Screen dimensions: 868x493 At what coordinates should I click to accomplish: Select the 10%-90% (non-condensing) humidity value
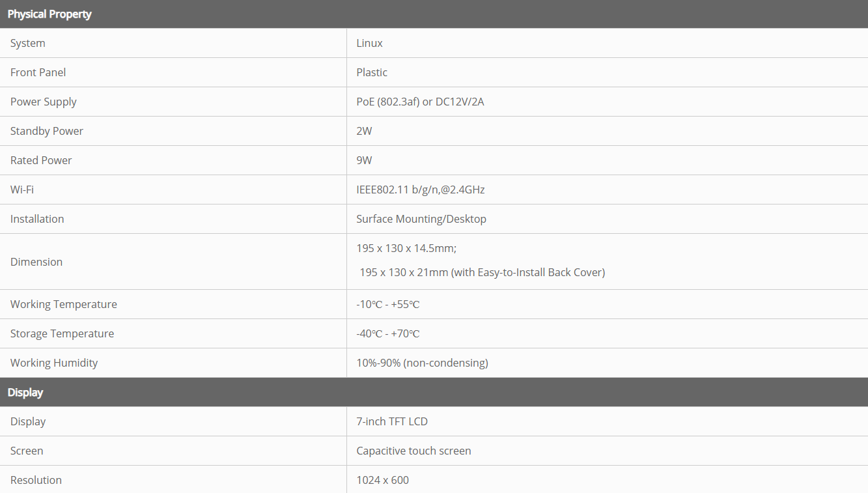click(x=422, y=363)
